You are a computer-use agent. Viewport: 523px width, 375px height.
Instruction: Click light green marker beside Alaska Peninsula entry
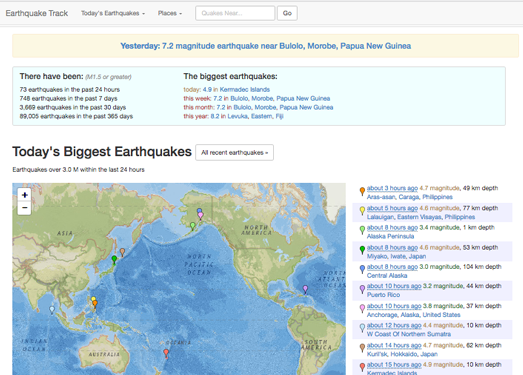tap(362, 230)
